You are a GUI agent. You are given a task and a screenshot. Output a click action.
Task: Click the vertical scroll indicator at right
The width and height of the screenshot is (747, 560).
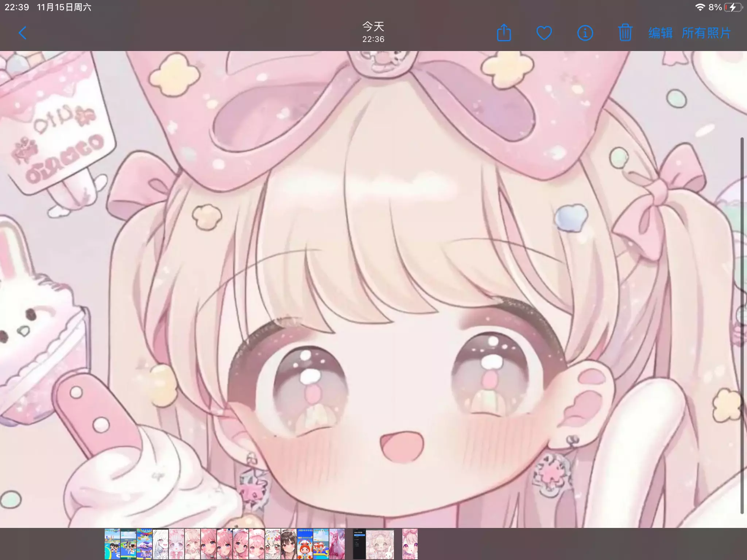pos(742,325)
